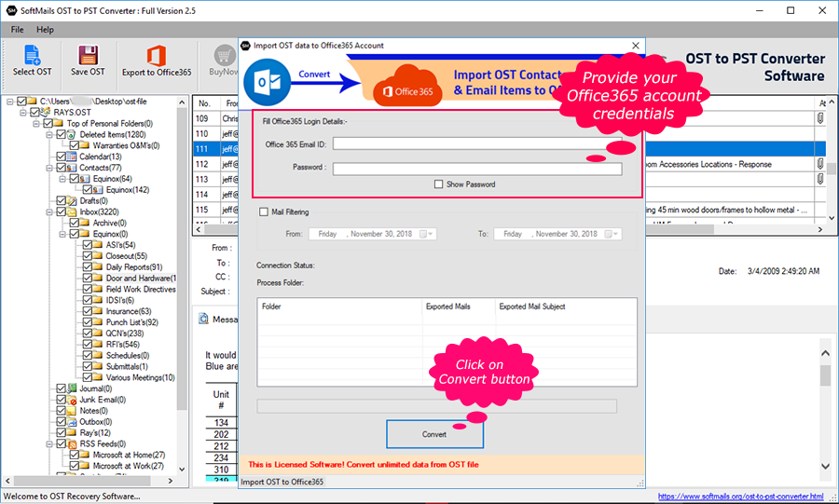This screenshot has height=504, width=839.
Task: Uncheck the Calendar(13) checkbox
Action: coord(61,157)
